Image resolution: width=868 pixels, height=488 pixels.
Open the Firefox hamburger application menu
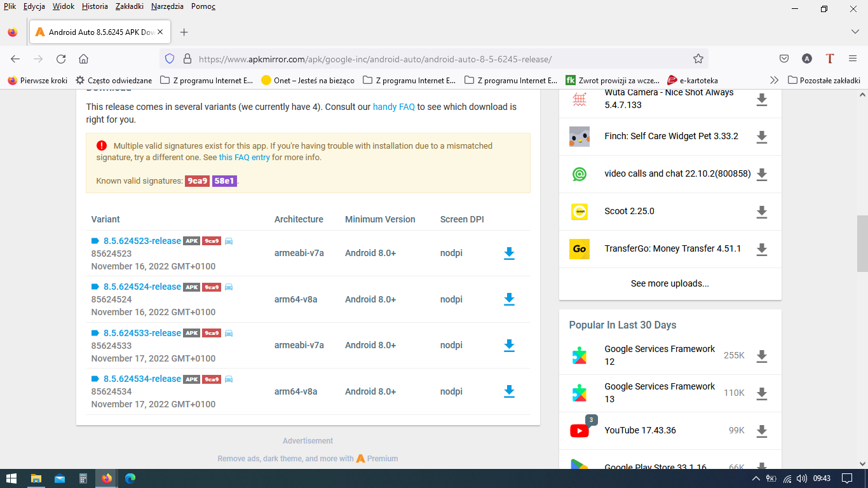[853, 59]
